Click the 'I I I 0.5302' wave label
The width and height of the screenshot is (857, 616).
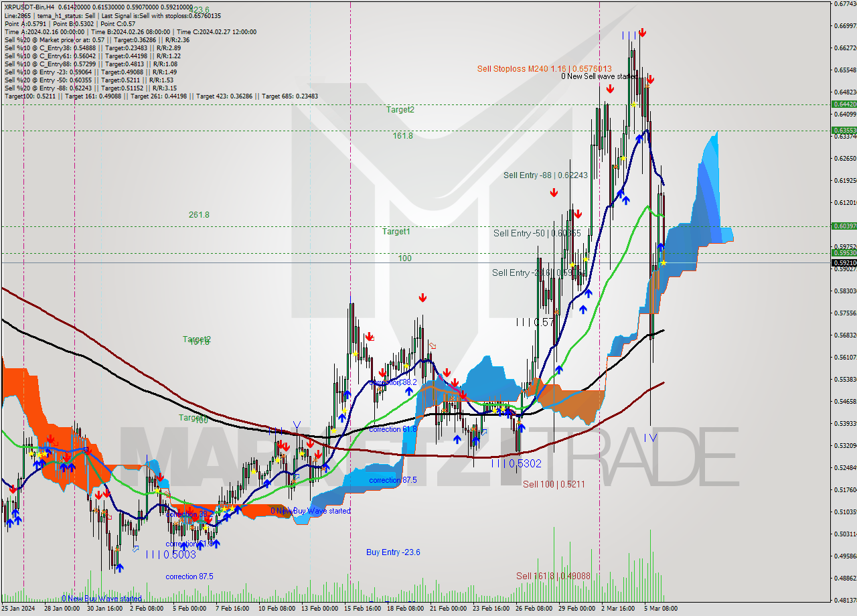[516, 463]
